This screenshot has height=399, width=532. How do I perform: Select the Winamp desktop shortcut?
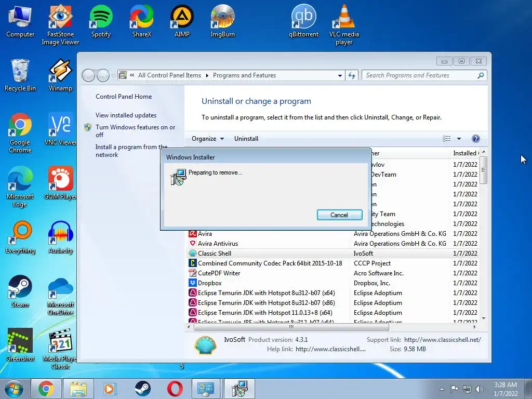(60, 75)
